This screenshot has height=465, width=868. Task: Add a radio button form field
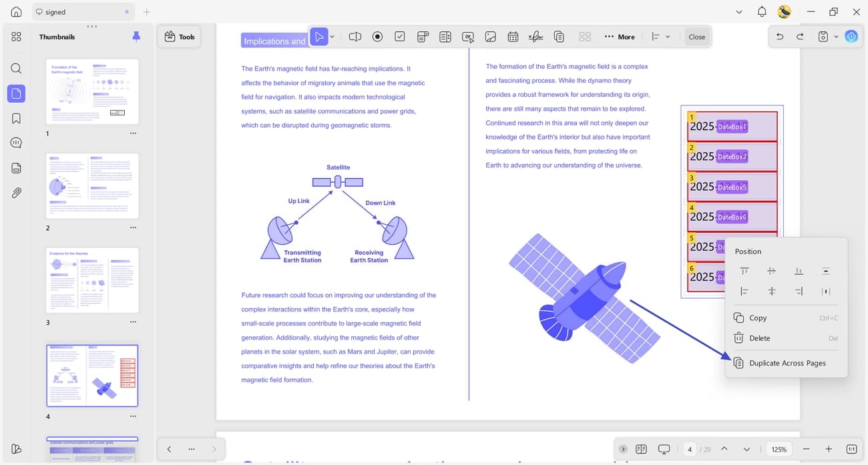[x=377, y=37]
